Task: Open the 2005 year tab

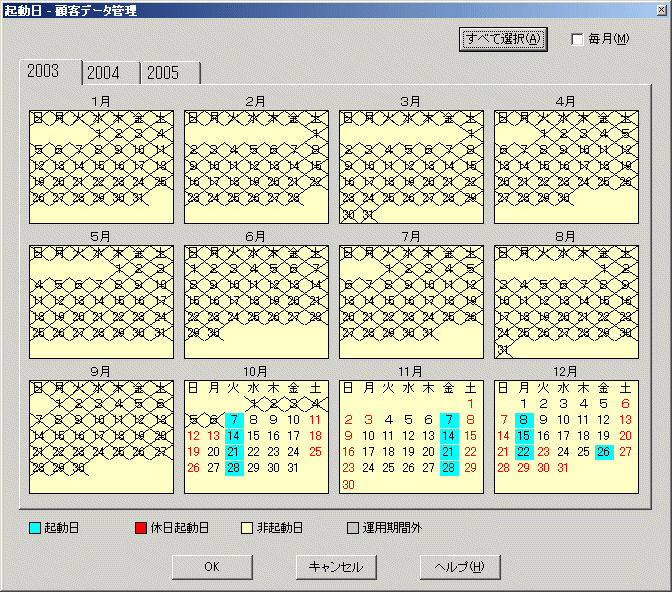Action: click(163, 73)
